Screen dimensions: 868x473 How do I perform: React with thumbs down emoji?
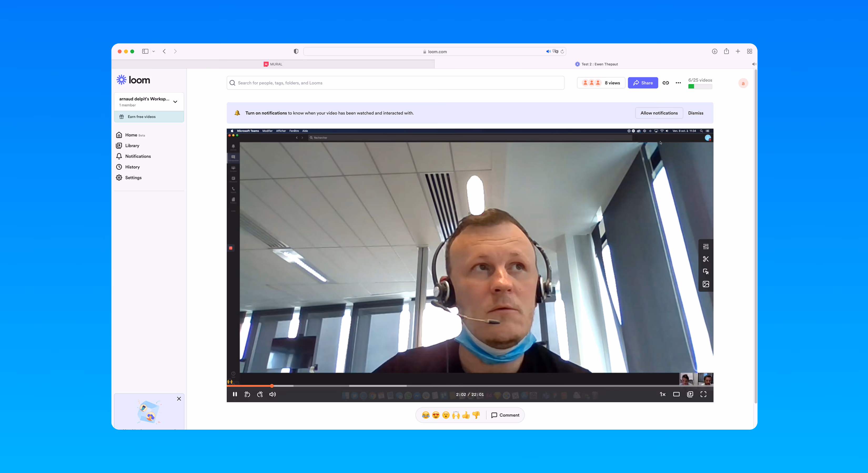coord(476,415)
